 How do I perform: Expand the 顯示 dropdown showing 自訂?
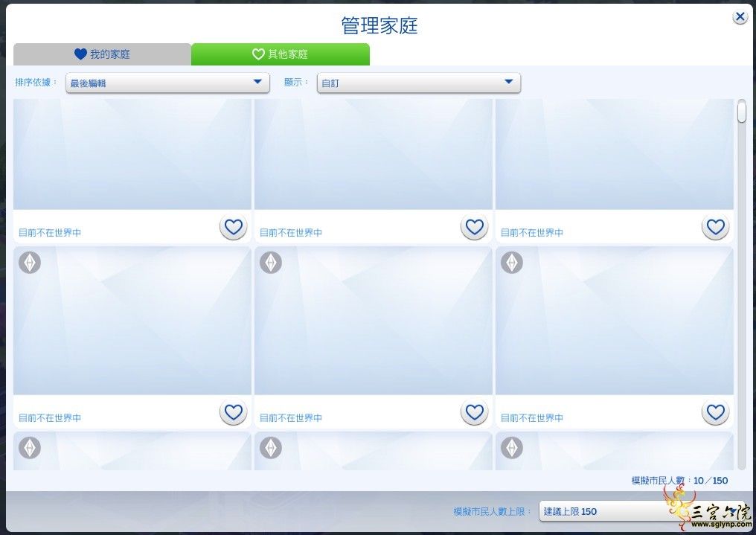click(418, 83)
